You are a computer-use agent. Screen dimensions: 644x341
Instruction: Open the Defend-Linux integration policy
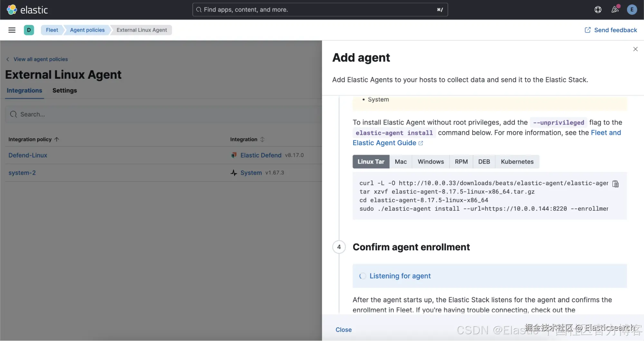[x=28, y=155]
